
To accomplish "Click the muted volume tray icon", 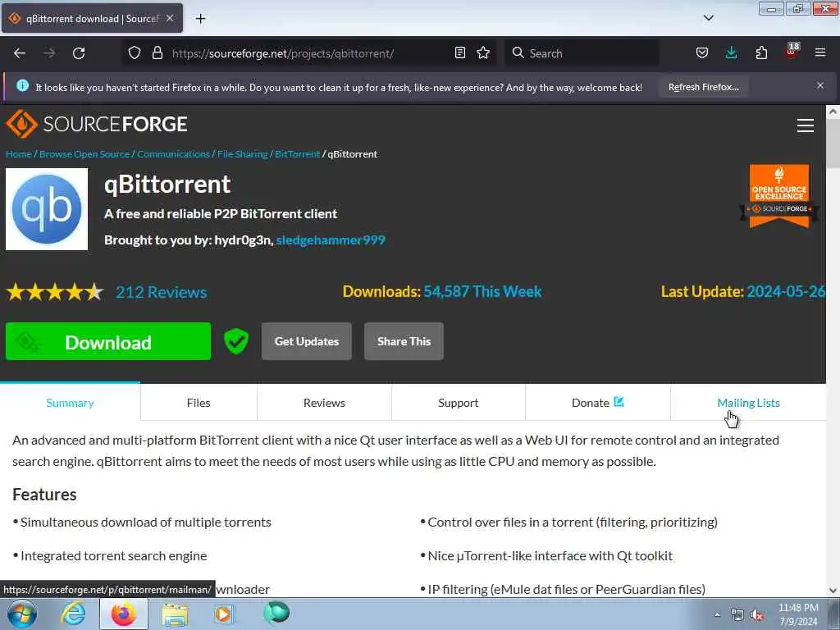I will 757,615.
